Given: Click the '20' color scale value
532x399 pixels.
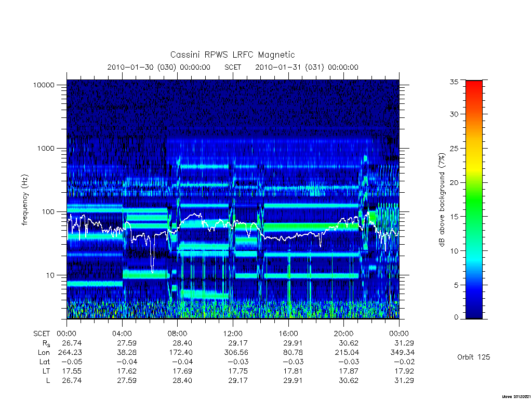Looking at the screenshot, I should tap(454, 182).
